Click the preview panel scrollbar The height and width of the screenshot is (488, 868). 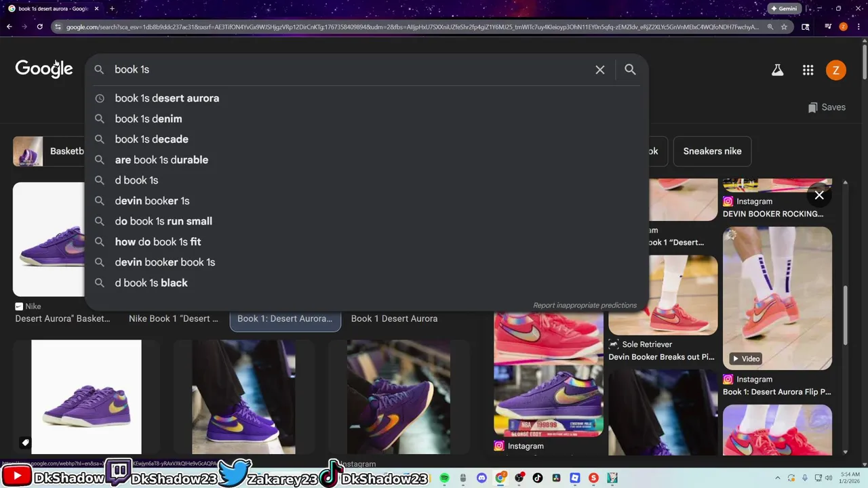(845, 316)
